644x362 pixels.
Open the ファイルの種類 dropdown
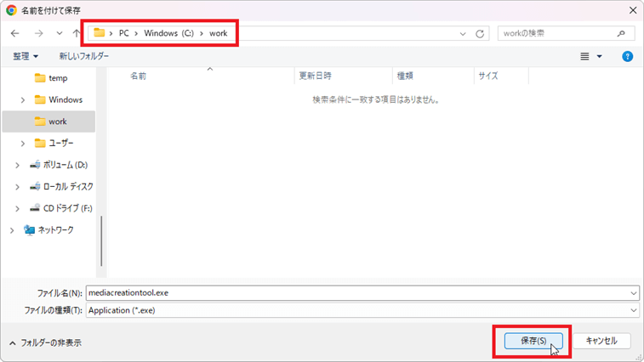[x=633, y=310]
